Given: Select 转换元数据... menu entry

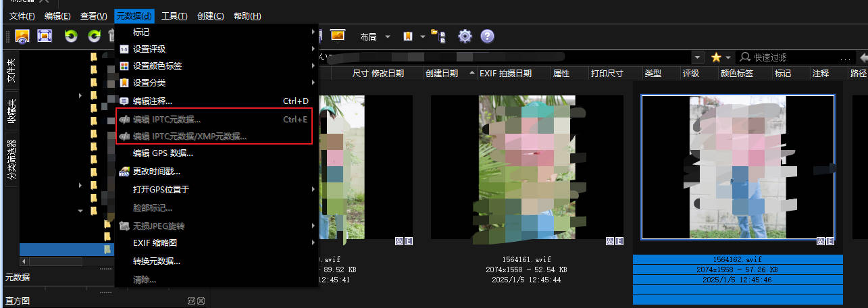Looking at the screenshot, I should click(216, 261).
